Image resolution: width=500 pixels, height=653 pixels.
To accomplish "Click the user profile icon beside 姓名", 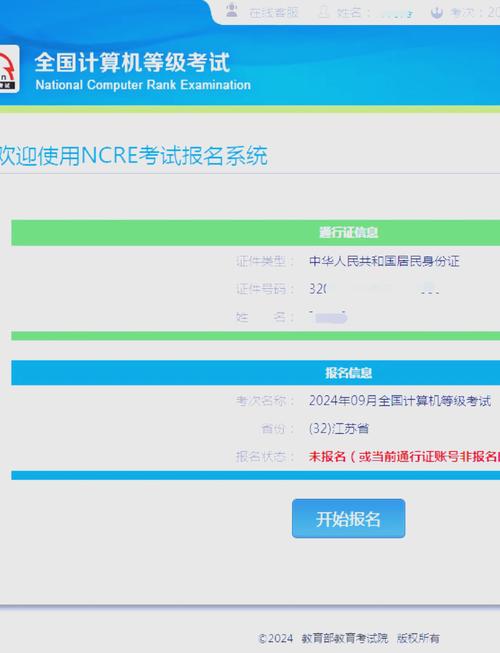I will click(x=323, y=12).
